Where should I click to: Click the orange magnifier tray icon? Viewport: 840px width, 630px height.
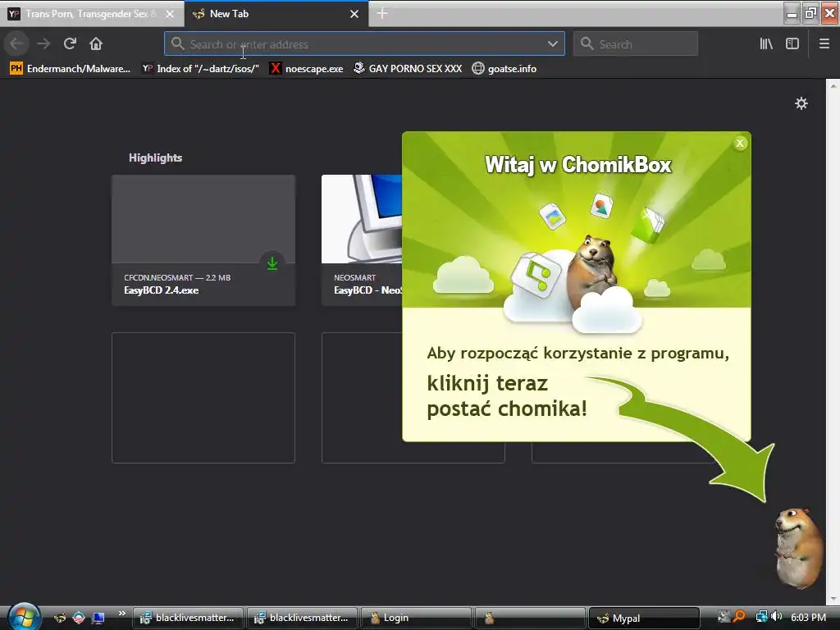[739, 617]
